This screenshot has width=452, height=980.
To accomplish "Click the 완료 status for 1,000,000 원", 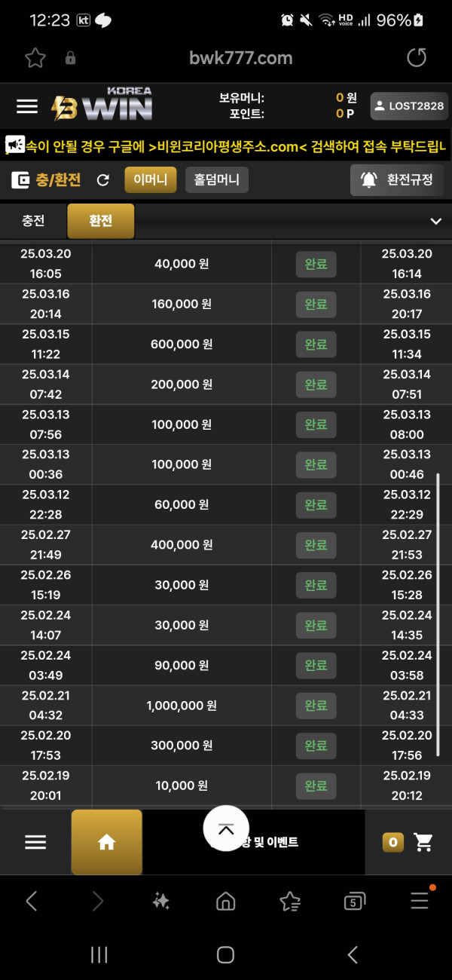I will coord(316,706).
